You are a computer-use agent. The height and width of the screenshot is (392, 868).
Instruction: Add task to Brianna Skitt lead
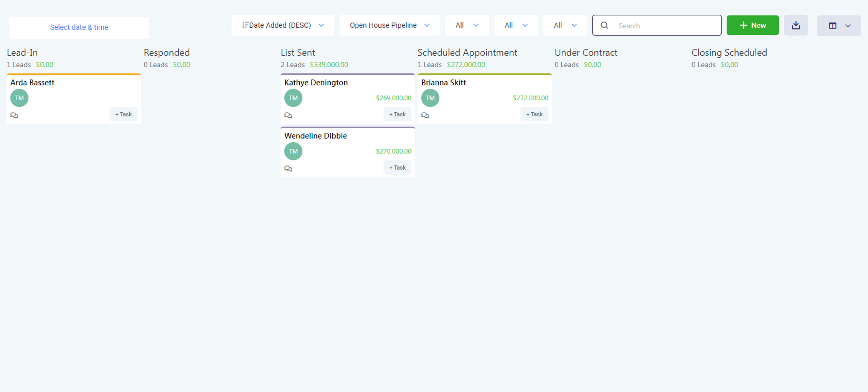[x=534, y=114]
